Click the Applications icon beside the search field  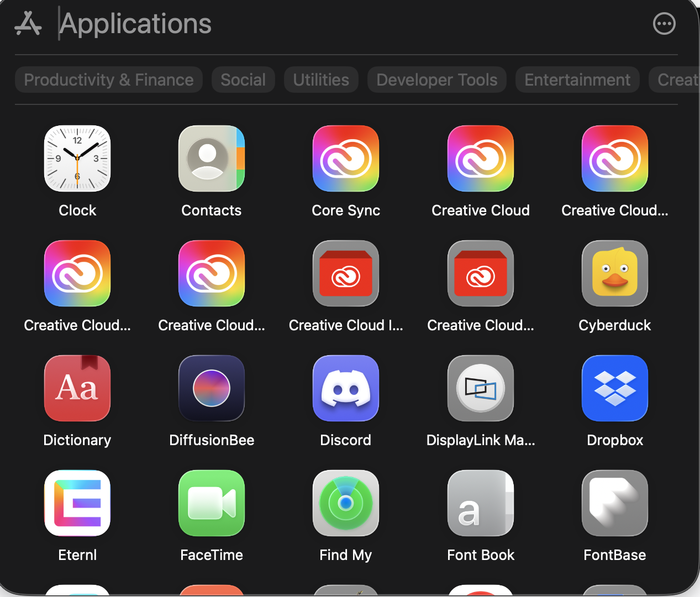(28, 24)
